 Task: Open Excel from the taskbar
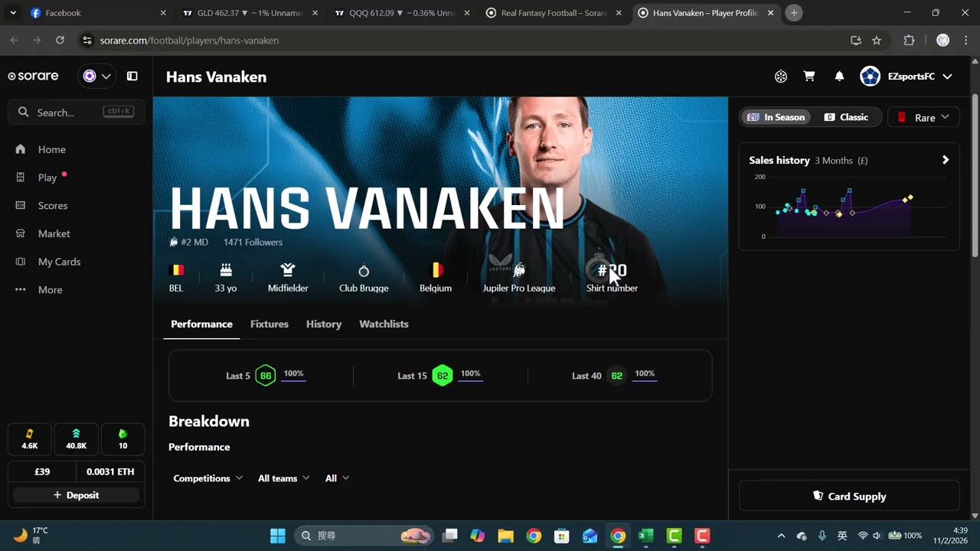pos(645,536)
